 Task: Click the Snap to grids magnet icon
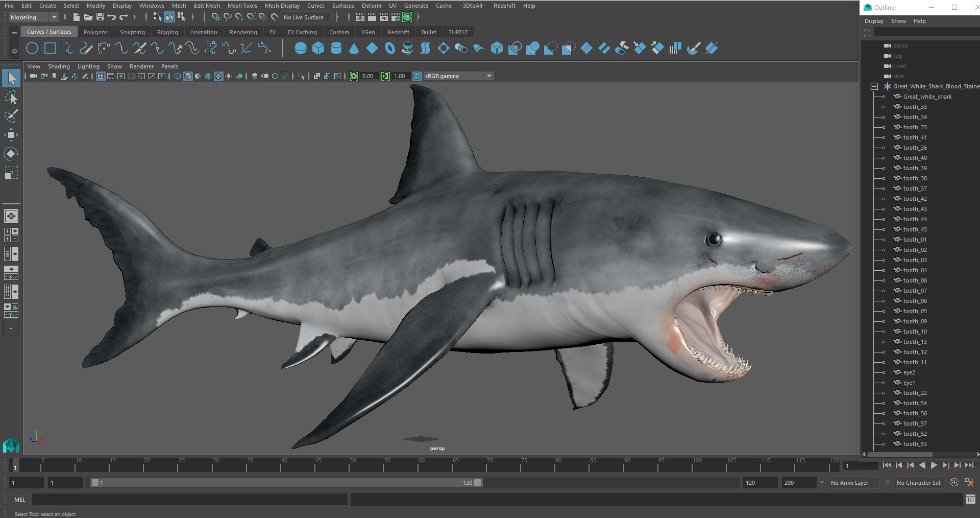(x=215, y=17)
